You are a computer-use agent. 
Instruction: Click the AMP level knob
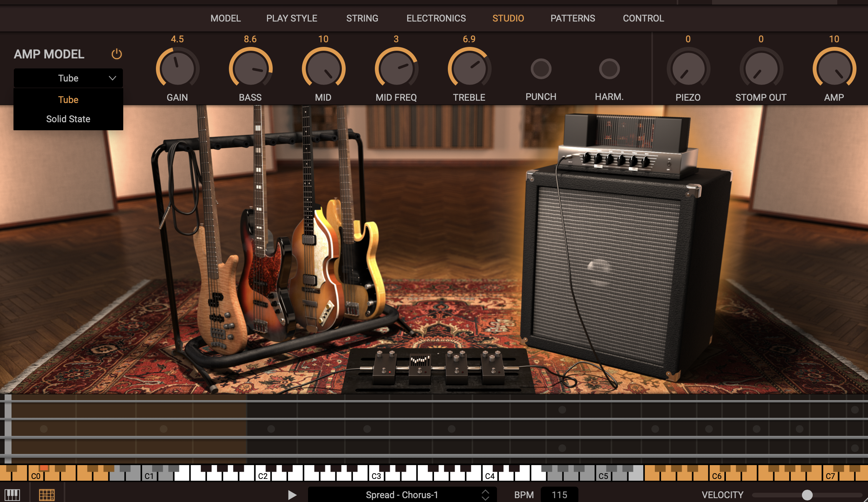coord(834,69)
